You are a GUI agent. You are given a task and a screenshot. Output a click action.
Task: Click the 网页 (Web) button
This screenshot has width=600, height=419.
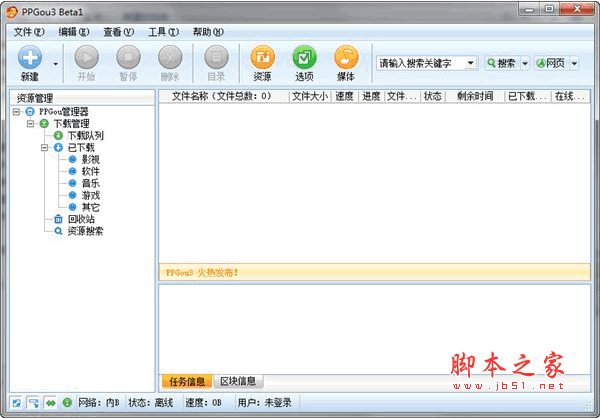coord(551,63)
